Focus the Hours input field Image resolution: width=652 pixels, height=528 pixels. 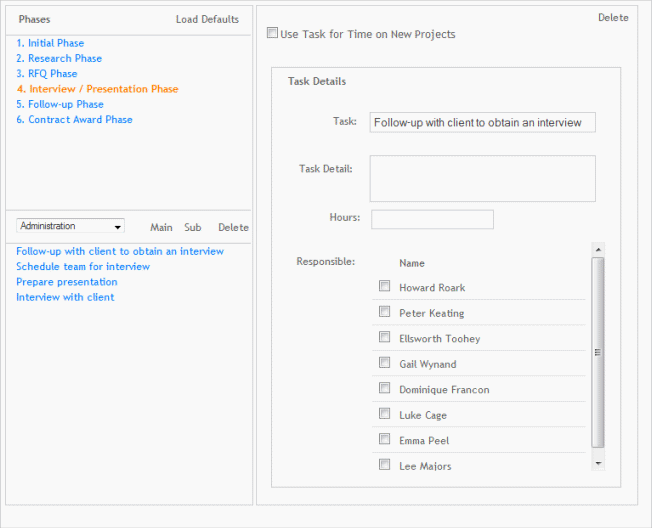(432, 219)
